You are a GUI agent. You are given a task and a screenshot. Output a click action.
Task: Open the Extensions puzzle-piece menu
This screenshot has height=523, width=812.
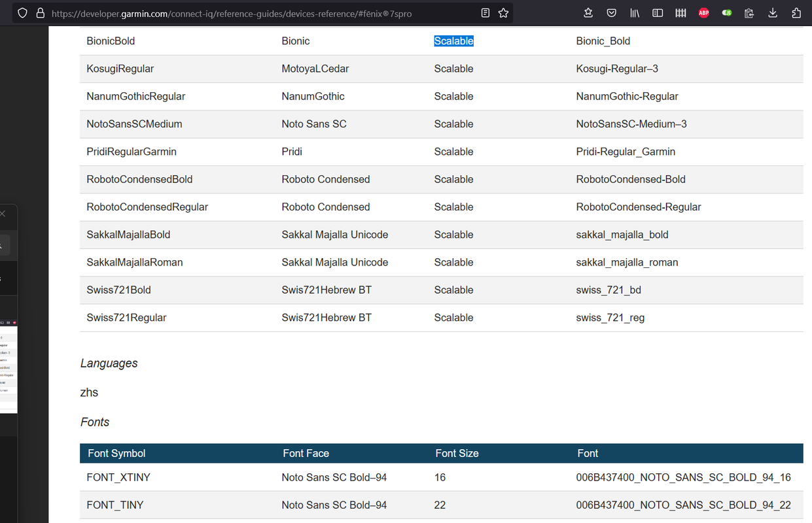[x=796, y=12]
